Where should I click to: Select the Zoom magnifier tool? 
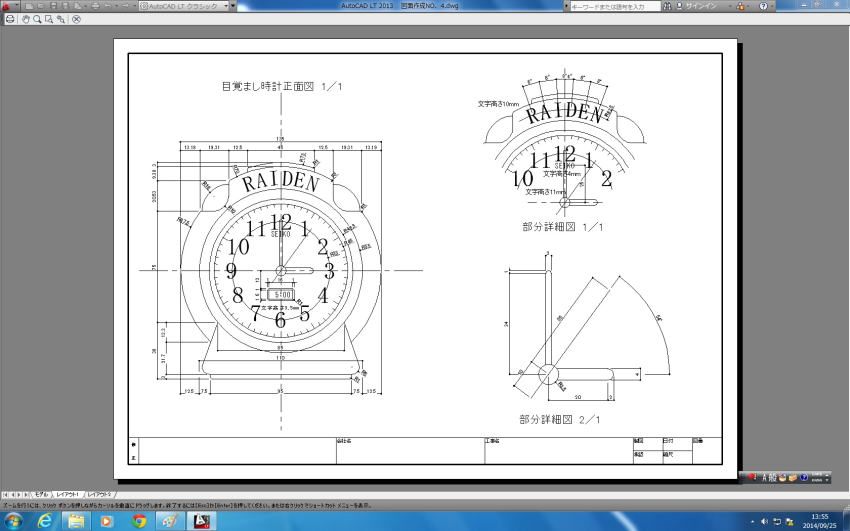pos(37,19)
